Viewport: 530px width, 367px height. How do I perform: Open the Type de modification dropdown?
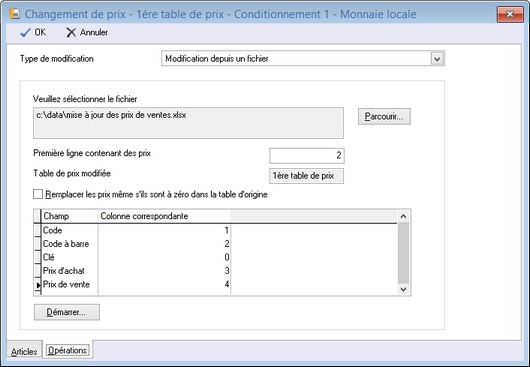coord(437,59)
